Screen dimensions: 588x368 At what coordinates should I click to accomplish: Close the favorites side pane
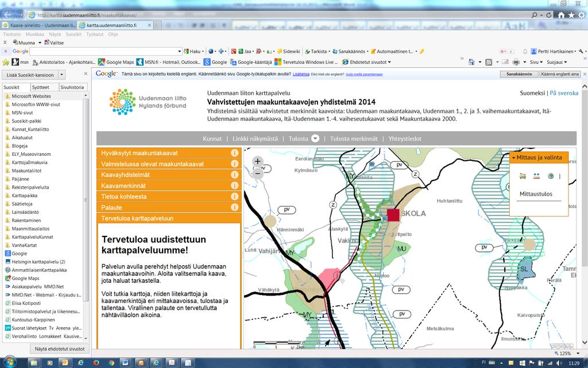[x=86, y=74]
